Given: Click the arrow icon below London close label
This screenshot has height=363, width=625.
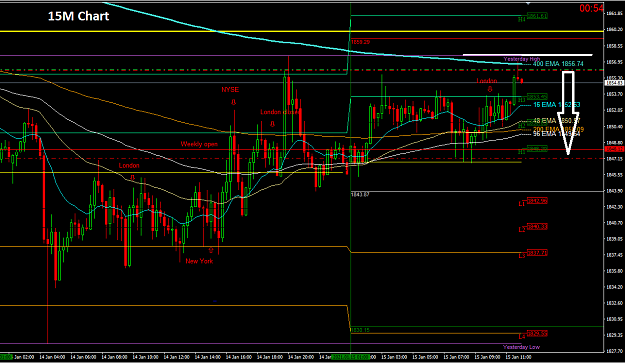Looking at the screenshot, I should (x=272, y=124).
